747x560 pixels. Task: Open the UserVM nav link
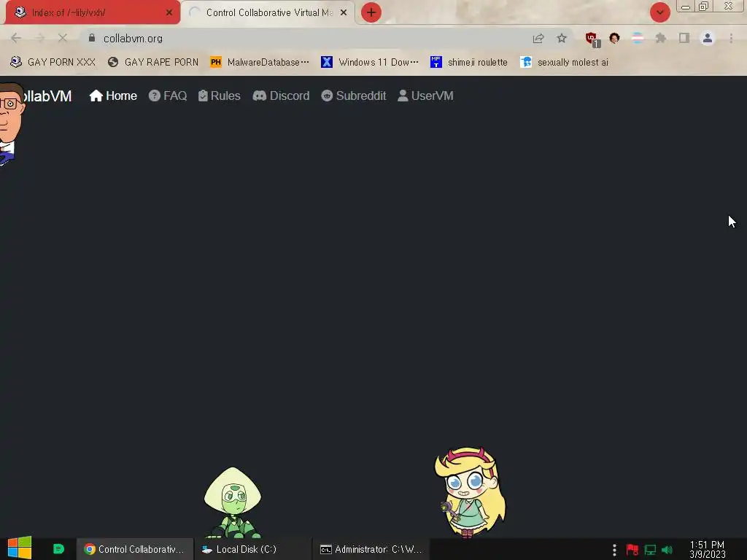click(425, 96)
